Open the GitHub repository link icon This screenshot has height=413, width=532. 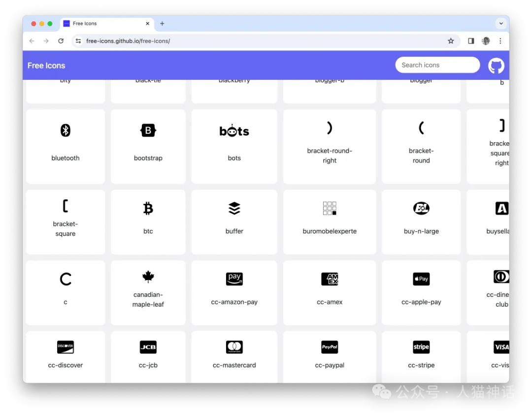point(496,65)
